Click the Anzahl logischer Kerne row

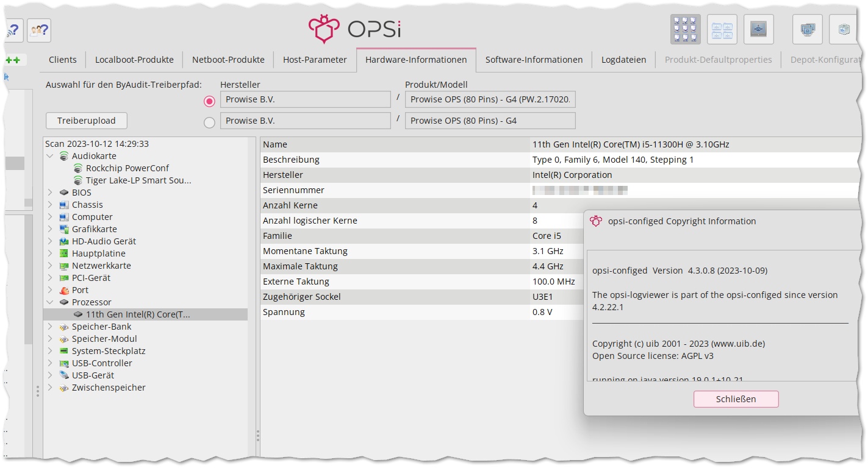tap(421, 221)
